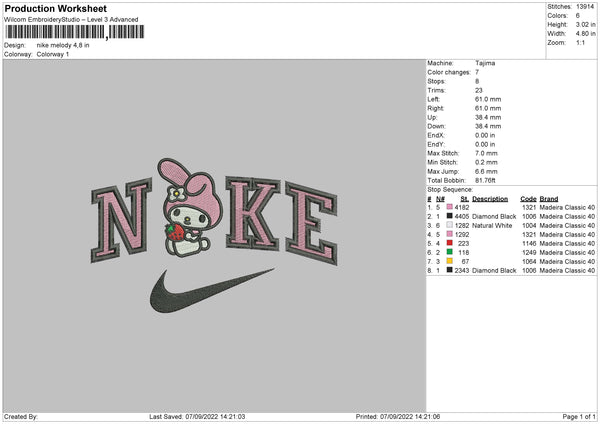Click the 'Trims:' value 23

(479, 90)
